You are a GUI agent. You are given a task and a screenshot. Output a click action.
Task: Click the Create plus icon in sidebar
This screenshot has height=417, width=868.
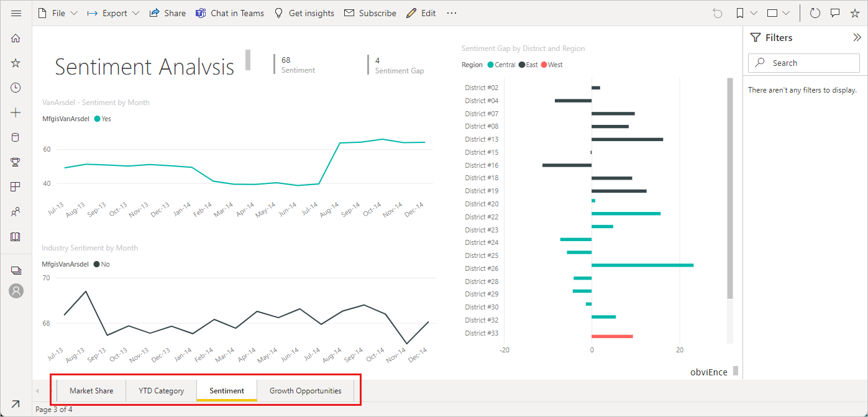click(16, 112)
